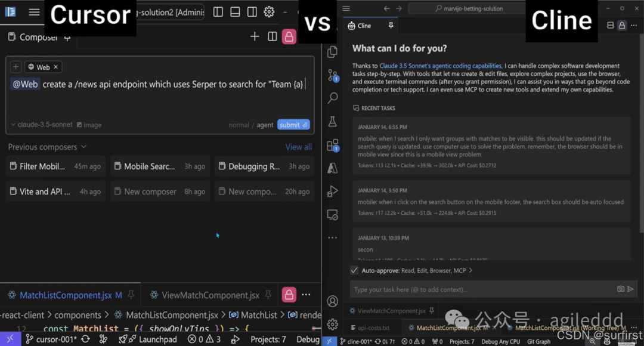This screenshot has height=346, width=644.
Task: Open the MatchList symbol breadcrumb
Action: (253, 315)
